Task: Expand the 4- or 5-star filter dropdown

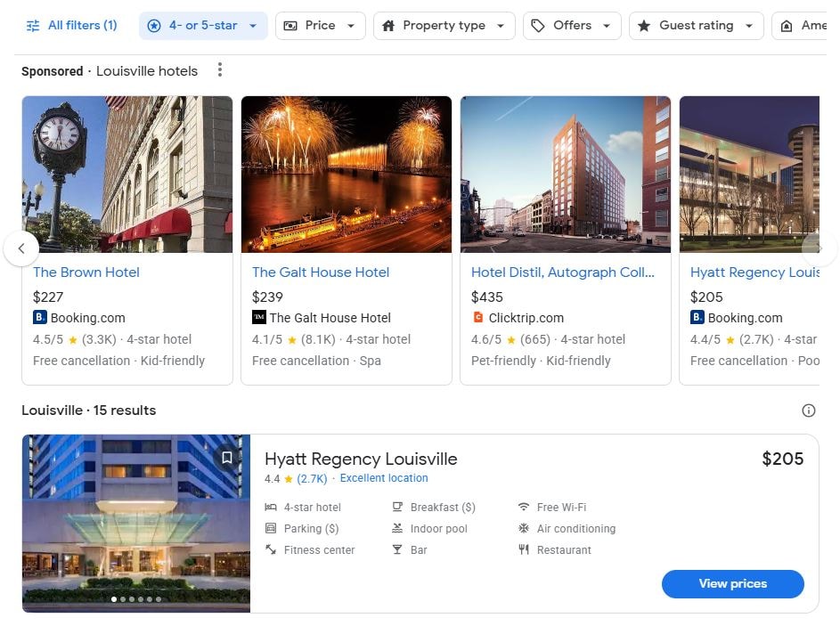Action: point(203,25)
